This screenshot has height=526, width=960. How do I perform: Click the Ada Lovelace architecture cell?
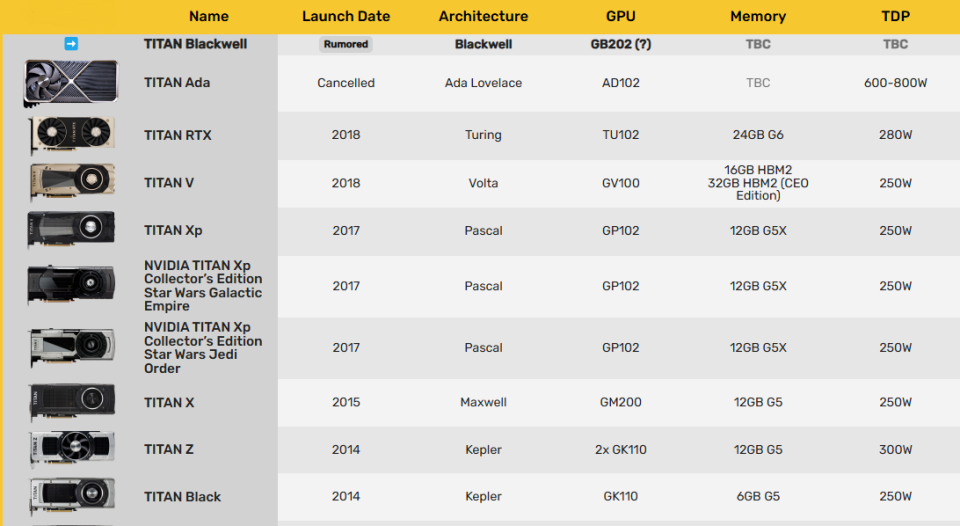coord(483,83)
